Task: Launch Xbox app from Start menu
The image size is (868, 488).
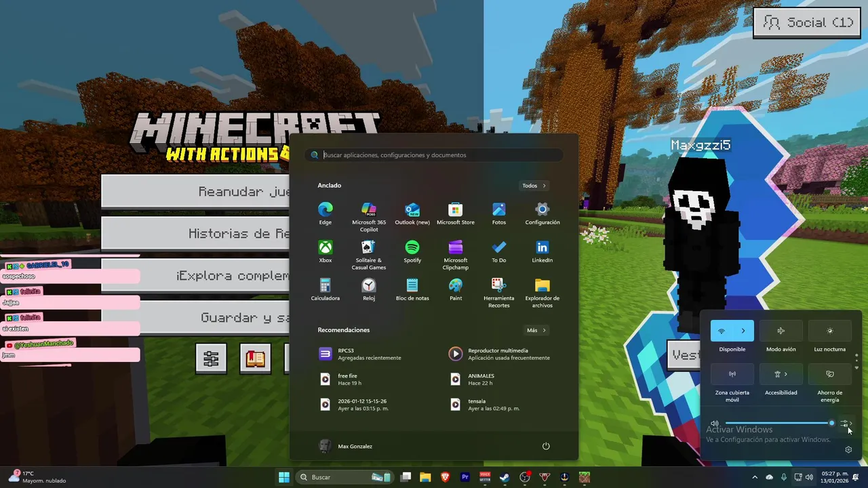Action: (325, 251)
